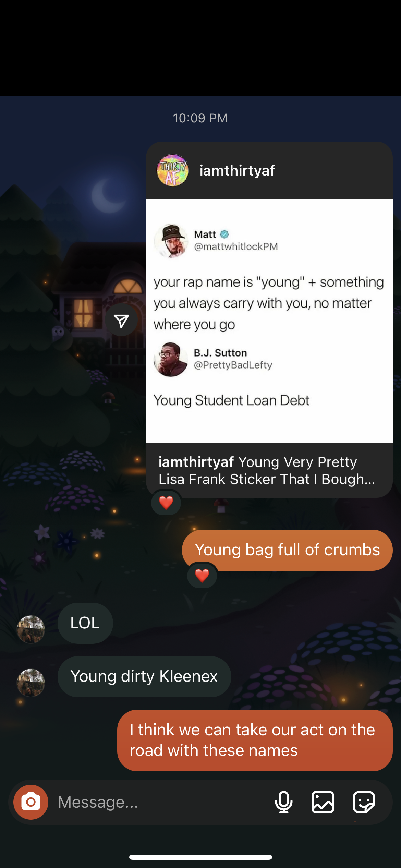Tap heart reaction under the shared post
Viewport: 401px width, 868px height.
coord(166,503)
